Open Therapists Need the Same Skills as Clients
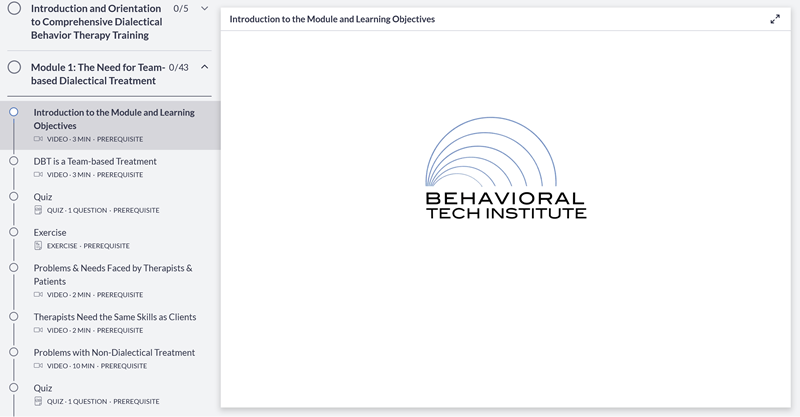 [x=114, y=317]
